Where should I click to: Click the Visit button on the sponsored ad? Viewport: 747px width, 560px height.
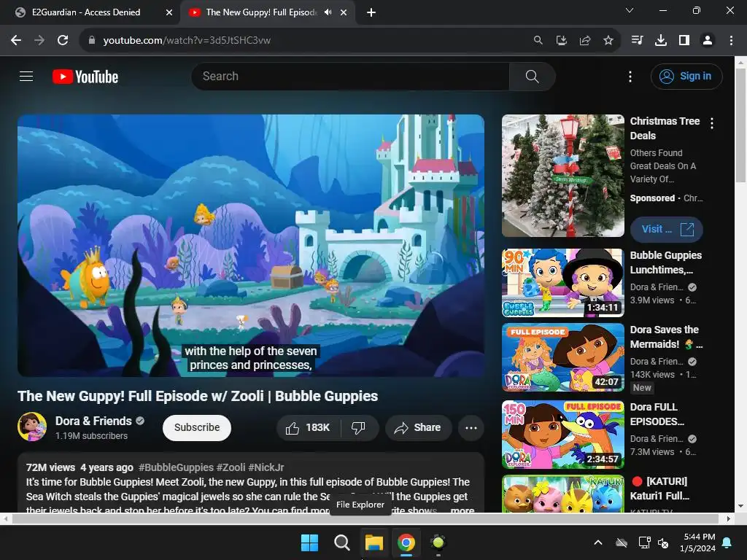(x=667, y=229)
